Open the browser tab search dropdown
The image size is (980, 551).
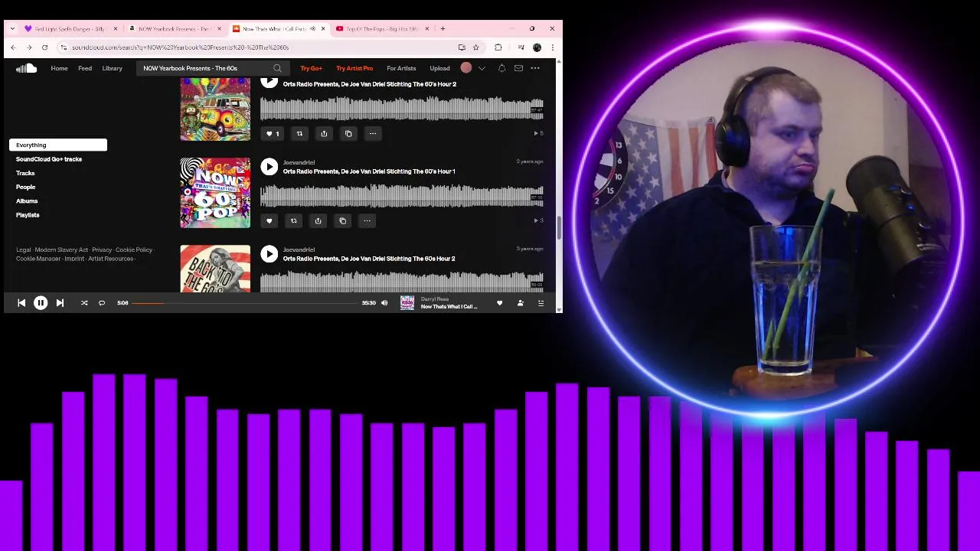[12, 28]
